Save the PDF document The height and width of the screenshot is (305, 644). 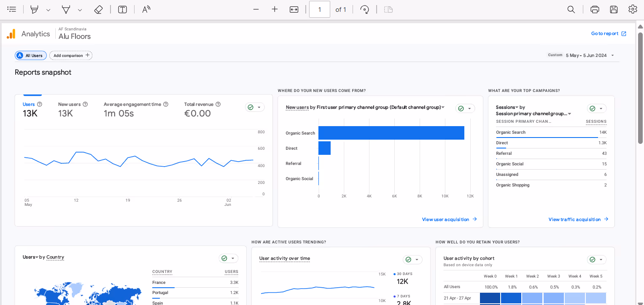pyautogui.click(x=614, y=9)
